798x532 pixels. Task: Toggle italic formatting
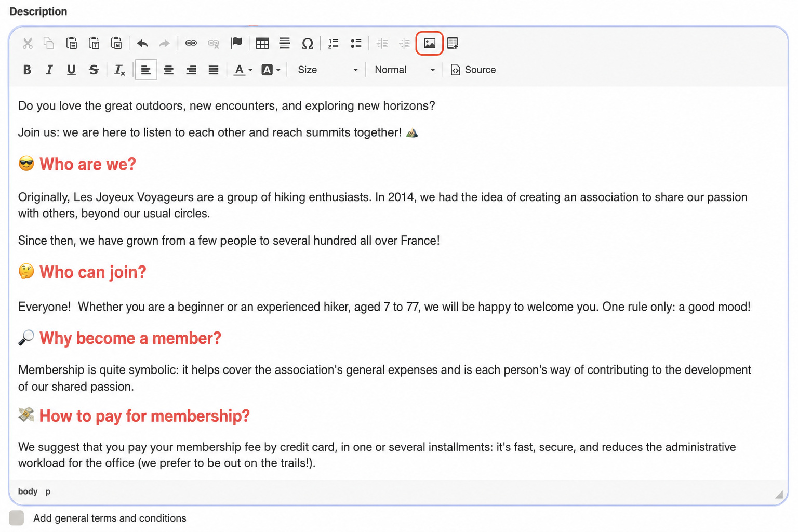49,70
